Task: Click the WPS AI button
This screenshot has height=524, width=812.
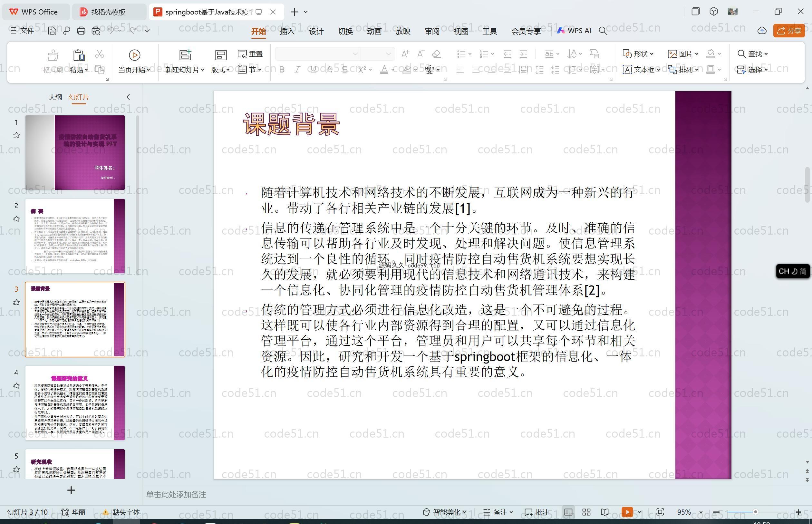Action: 574,31
